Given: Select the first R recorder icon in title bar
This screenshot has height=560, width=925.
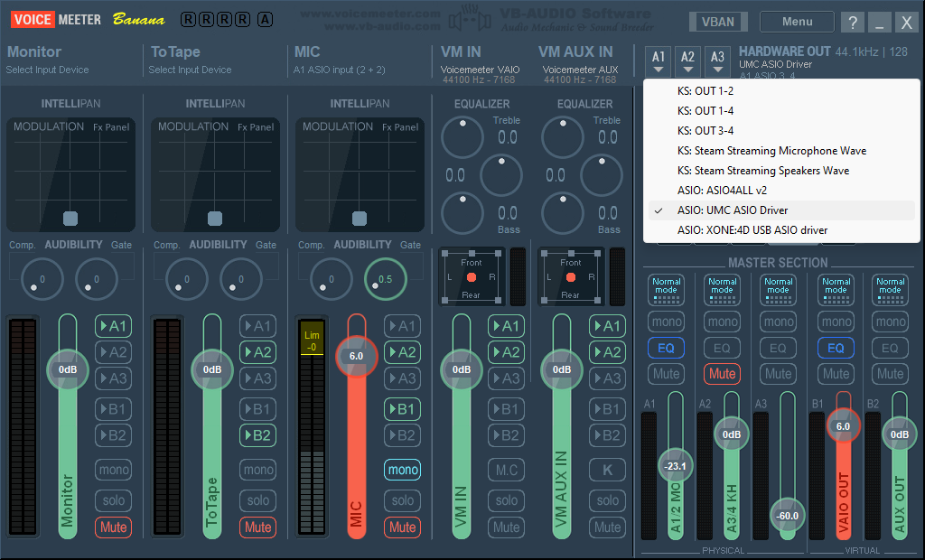Looking at the screenshot, I should pyautogui.click(x=188, y=20).
